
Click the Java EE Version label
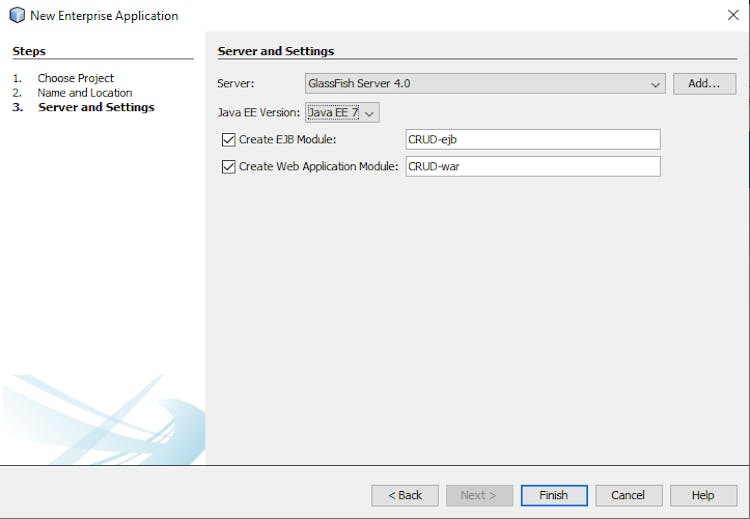259,113
